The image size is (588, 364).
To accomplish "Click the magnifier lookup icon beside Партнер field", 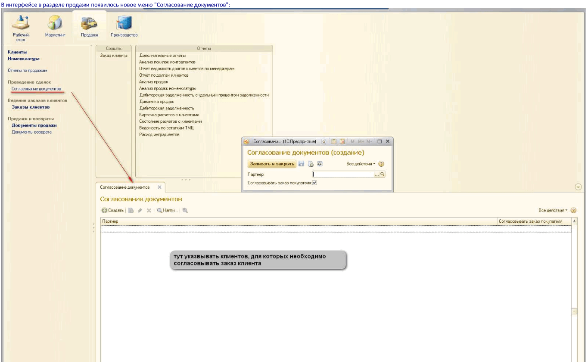I will [382, 174].
